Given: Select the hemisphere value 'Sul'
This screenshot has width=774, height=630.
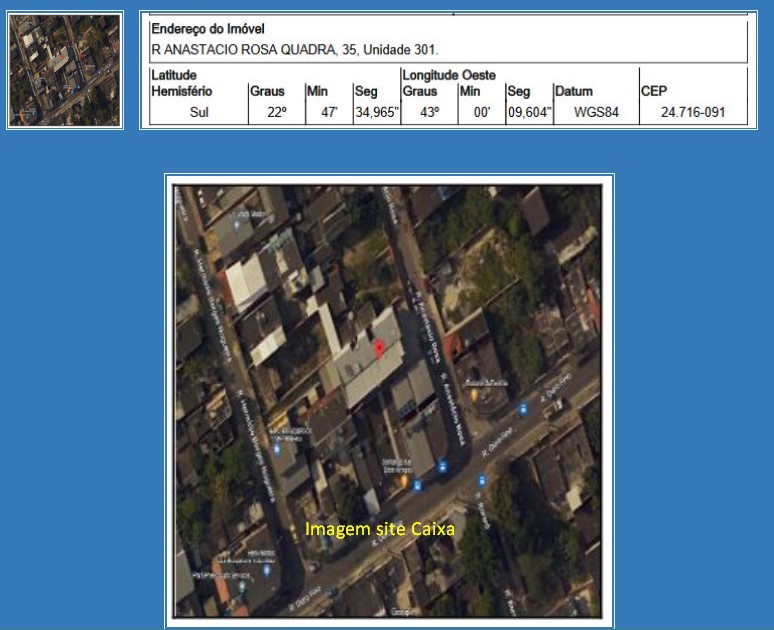Looking at the screenshot, I should 199,112.
